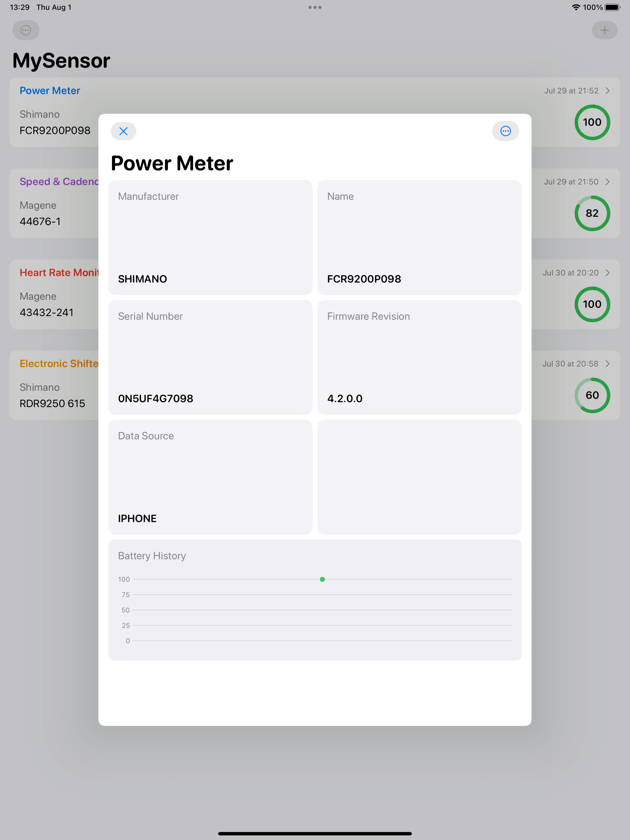Tap the FCR9200P098 name in background list
This screenshot has height=840, width=630.
click(55, 130)
